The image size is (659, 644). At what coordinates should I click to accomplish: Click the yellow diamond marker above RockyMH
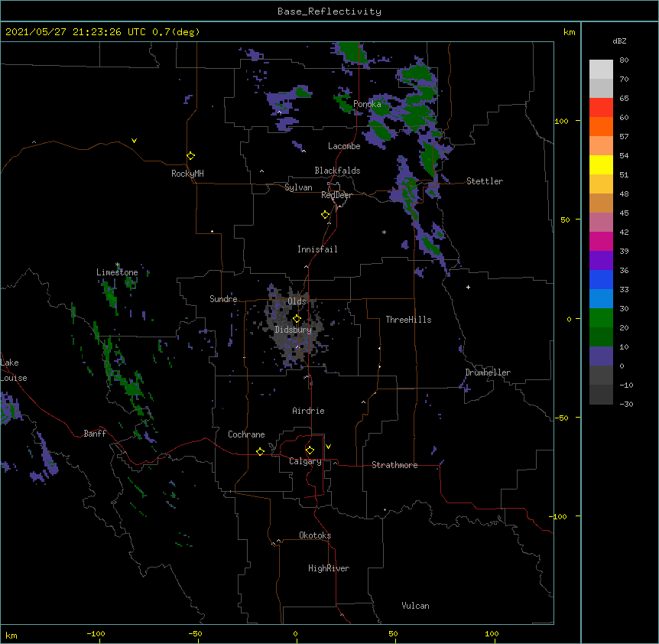click(190, 156)
